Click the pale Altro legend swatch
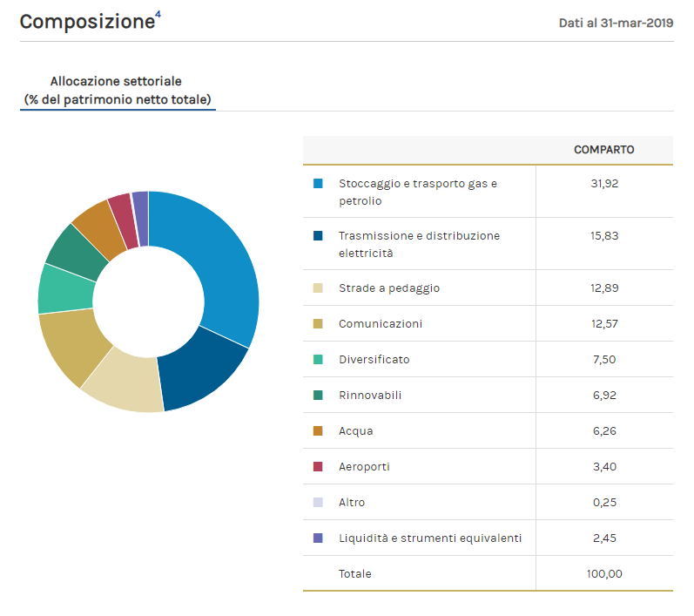The image size is (694, 616). tap(318, 503)
